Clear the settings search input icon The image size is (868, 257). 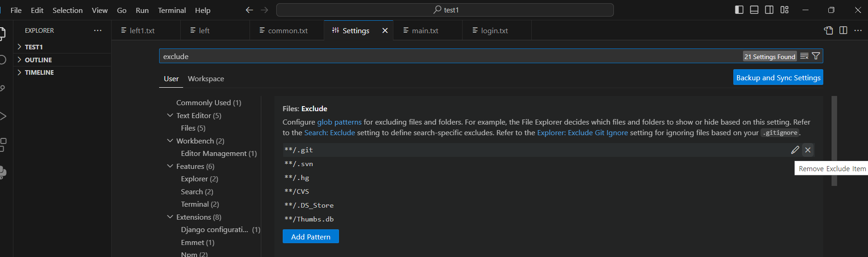(x=804, y=56)
